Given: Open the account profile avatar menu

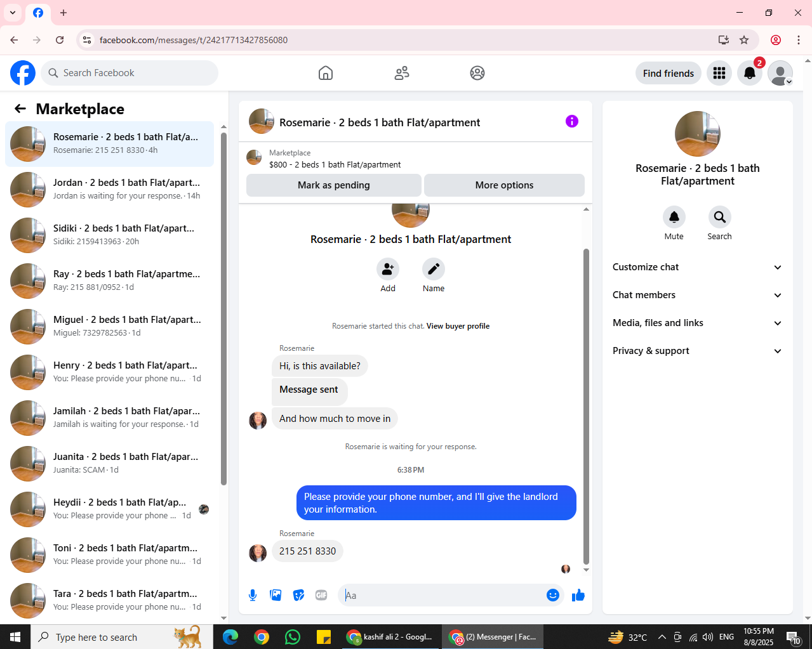Looking at the screenshot, I should click(x=780, y=73).
